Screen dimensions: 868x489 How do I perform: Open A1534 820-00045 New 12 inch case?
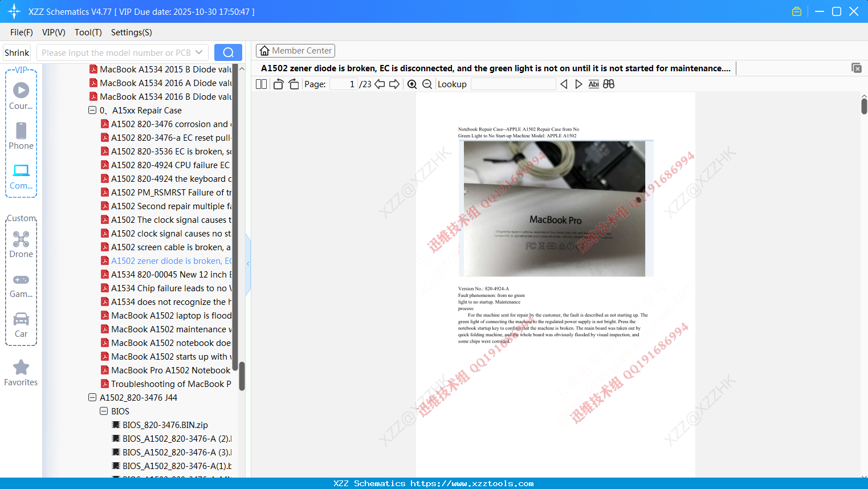coord(166,275)
